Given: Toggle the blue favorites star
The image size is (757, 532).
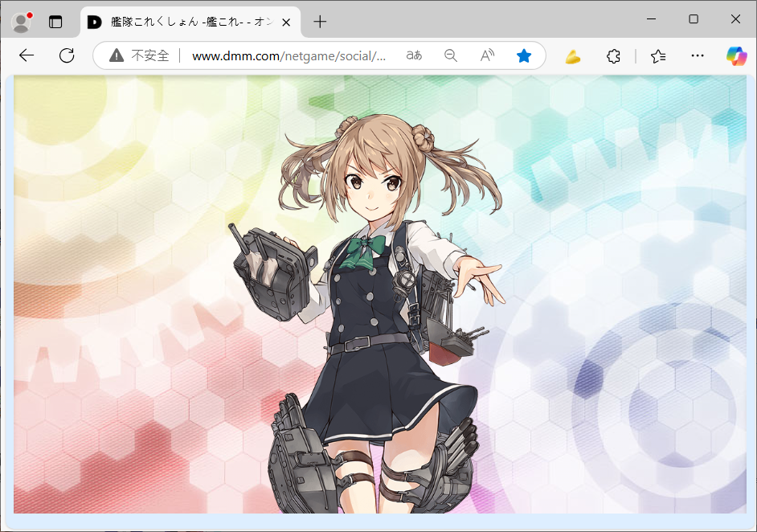Looking at the screenshot, I should (x=524, y=56).
